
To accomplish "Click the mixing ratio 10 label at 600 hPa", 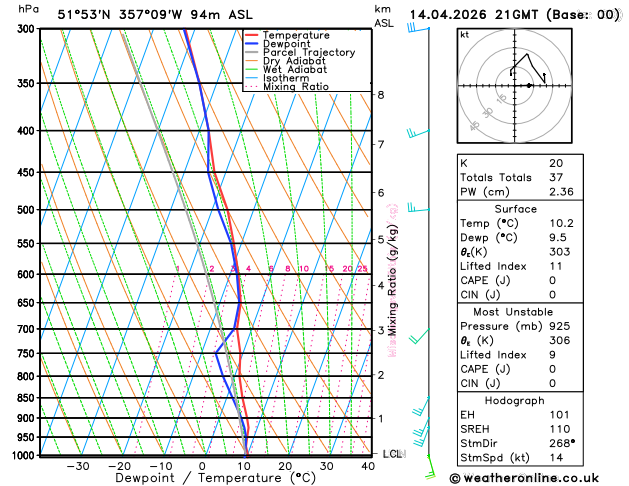I will [304, 269].
